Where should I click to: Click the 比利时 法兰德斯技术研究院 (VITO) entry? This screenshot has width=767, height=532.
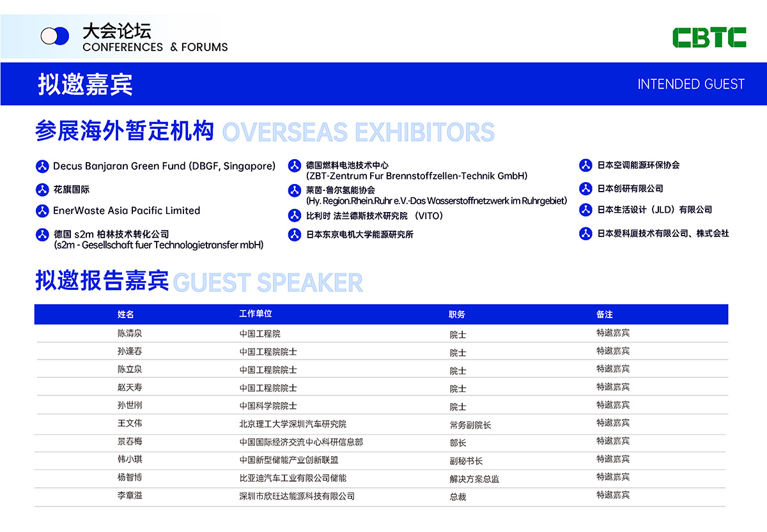375,216
